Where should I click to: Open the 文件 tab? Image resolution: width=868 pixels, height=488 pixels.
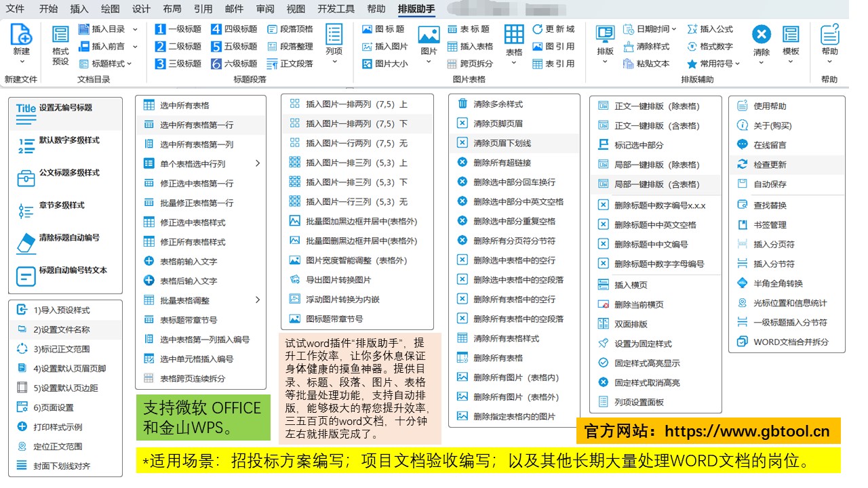pyautogui.click(x=15, y=9)
